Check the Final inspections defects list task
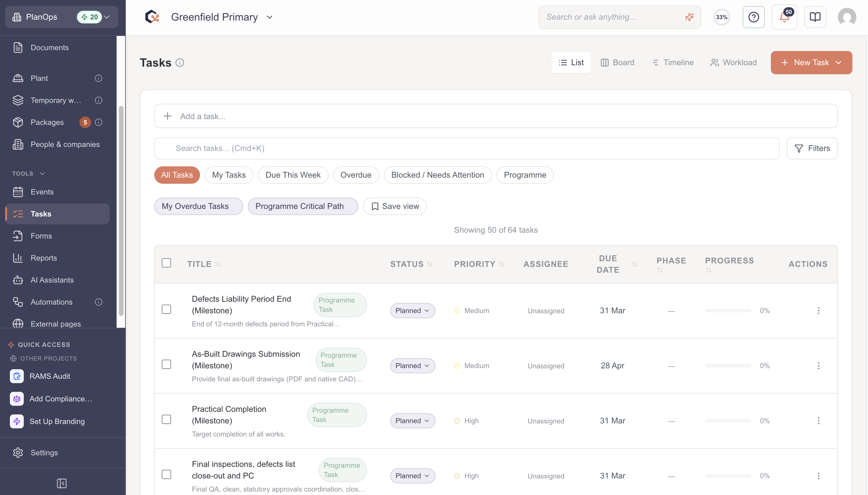868x495 pixels. point(166,475)
